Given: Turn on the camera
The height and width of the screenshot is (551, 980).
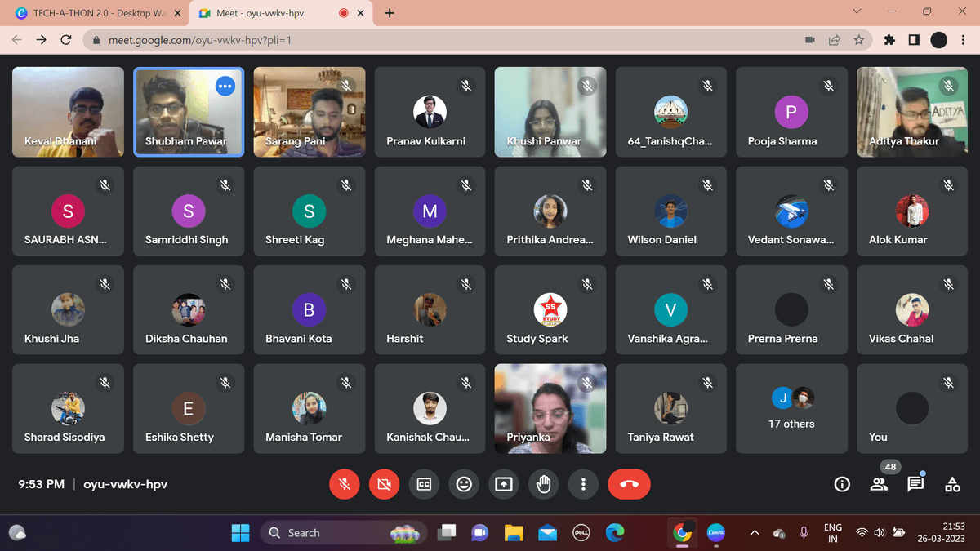Looking at the screenshot, I should click(384, 484).
